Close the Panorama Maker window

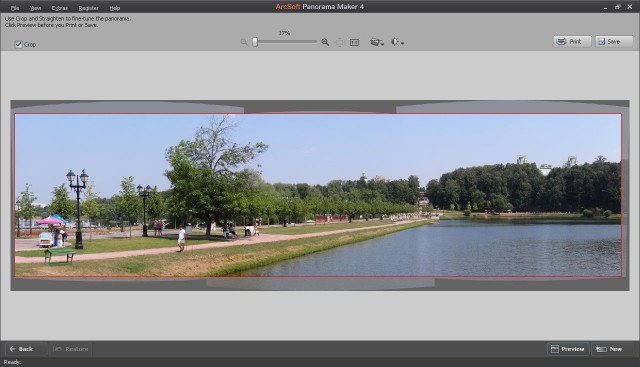pyautogui.click(x=630, y=7)
